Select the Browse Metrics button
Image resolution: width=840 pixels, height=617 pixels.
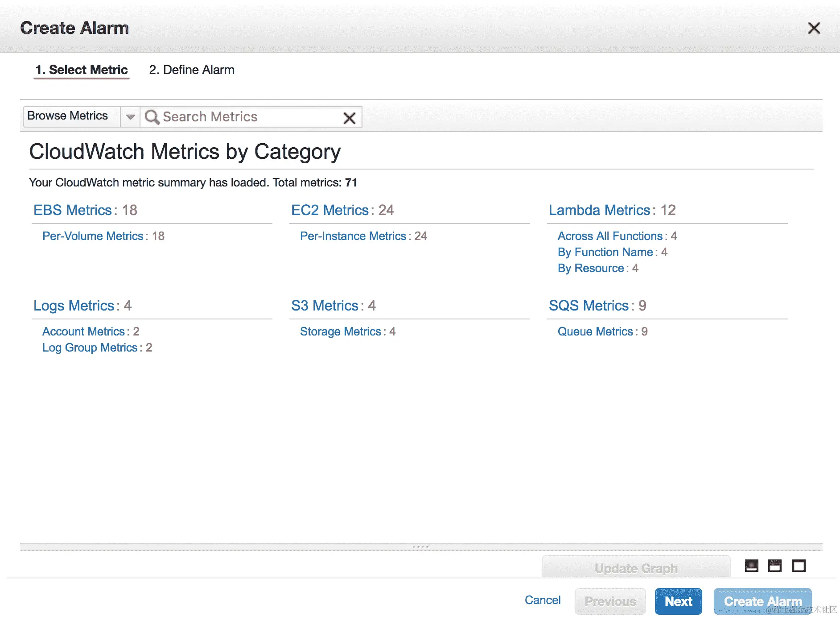tap(72, 116)
